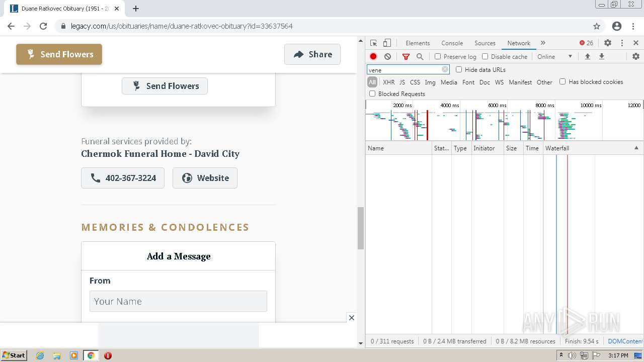Filter requests by Other

click(544, 82)
